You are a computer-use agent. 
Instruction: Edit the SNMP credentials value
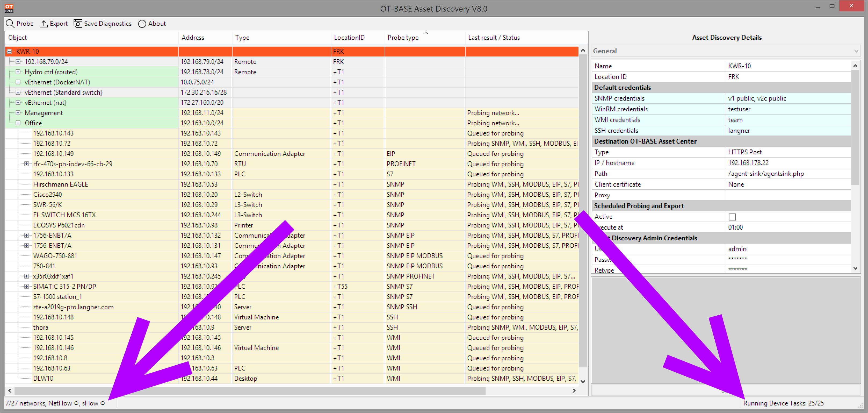pos(788,98)
